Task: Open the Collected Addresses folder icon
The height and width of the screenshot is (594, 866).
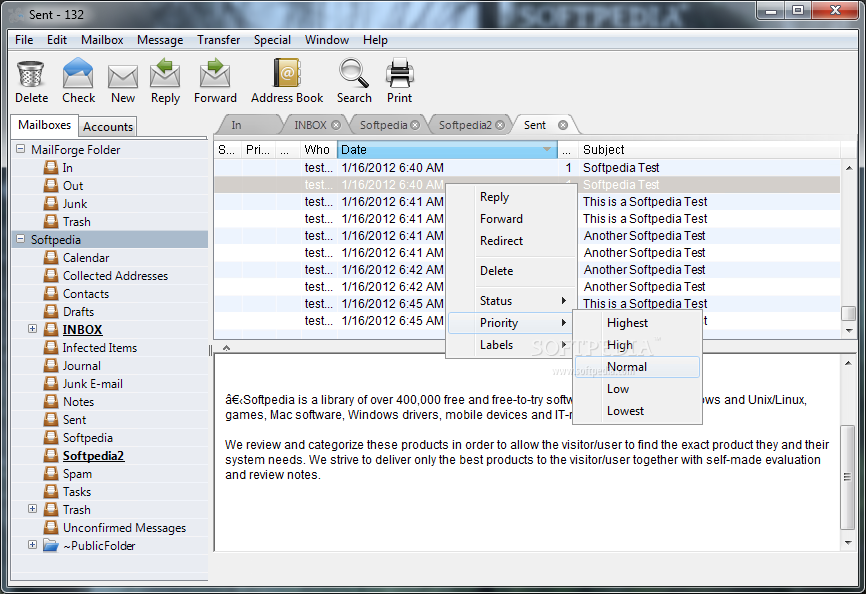Action: [x=51, y=275]
